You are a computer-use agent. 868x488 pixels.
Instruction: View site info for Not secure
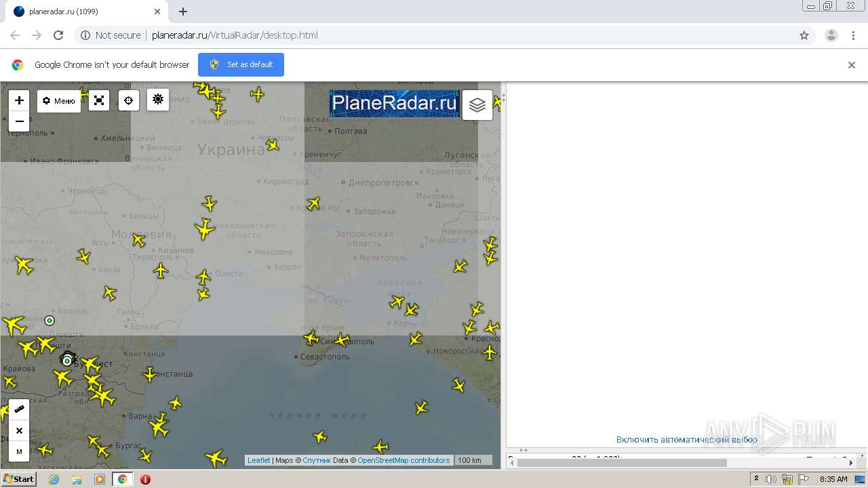tap(111, 35)
